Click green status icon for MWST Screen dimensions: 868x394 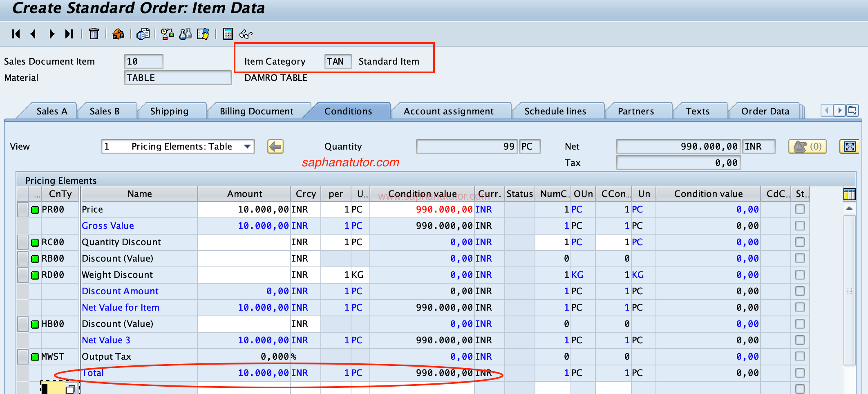click(x=35, y=357)
